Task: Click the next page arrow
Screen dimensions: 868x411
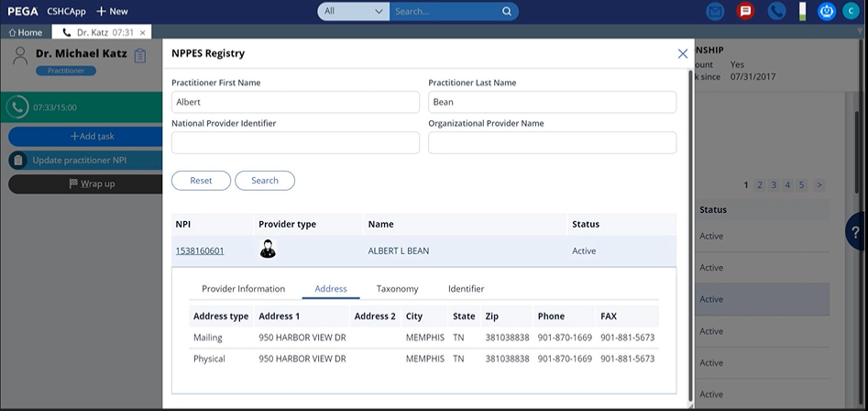Action: [819, 185]
